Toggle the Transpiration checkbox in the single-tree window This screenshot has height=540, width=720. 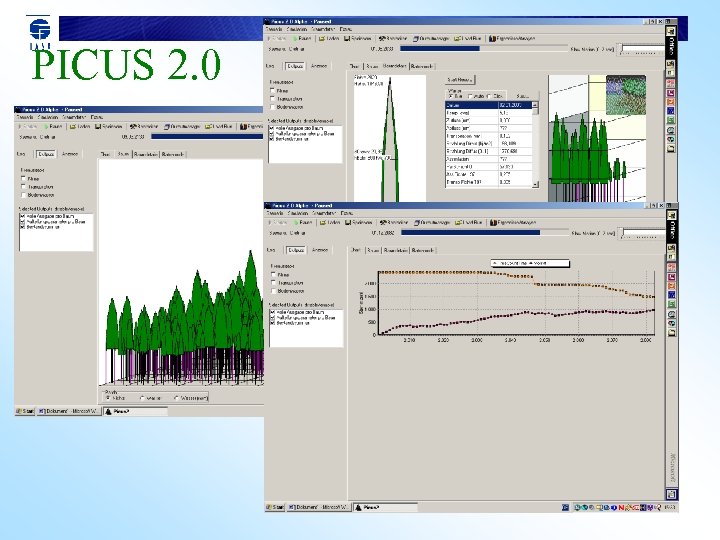click(272, 99)
